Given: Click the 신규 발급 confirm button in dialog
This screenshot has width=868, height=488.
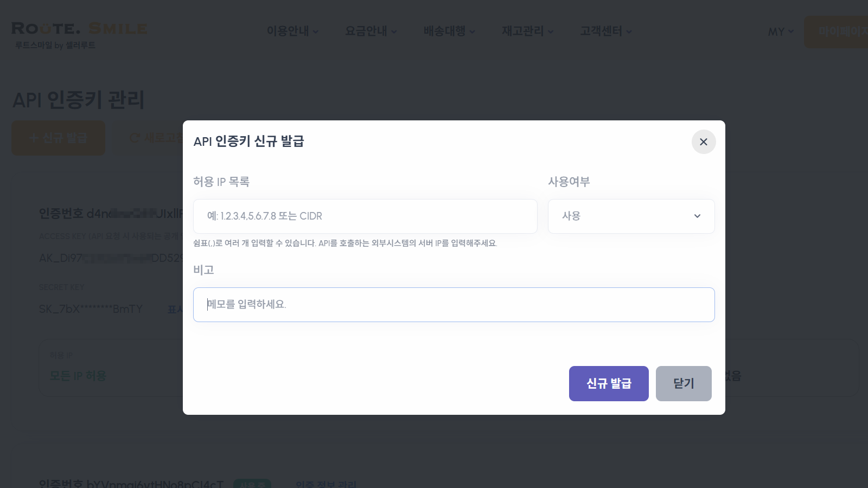Looking at the screenshot, I should [608, 383].
